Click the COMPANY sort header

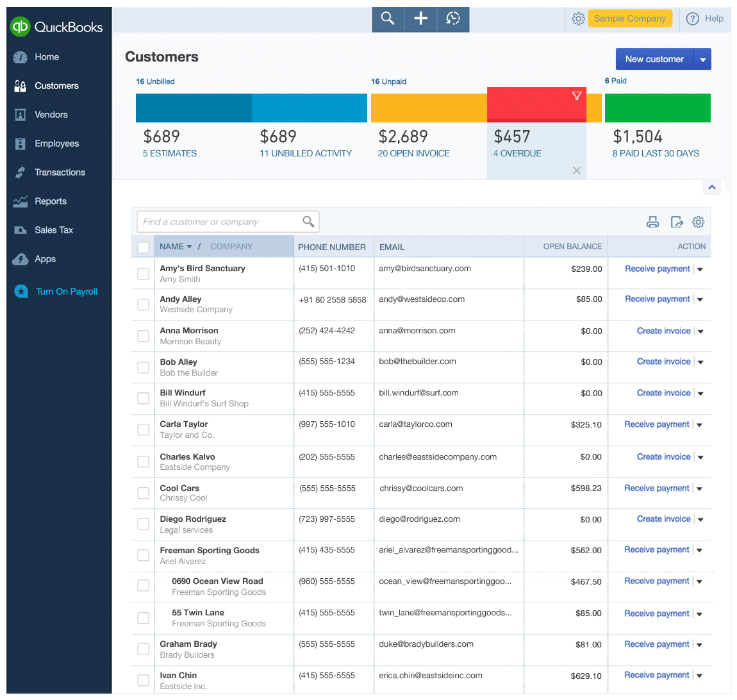click(x=231, y=246)
